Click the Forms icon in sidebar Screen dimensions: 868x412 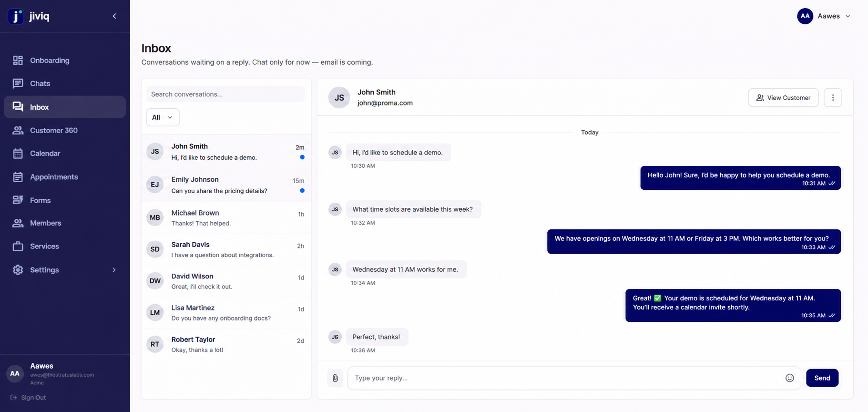pyautogui.click(x=18, y=200)
